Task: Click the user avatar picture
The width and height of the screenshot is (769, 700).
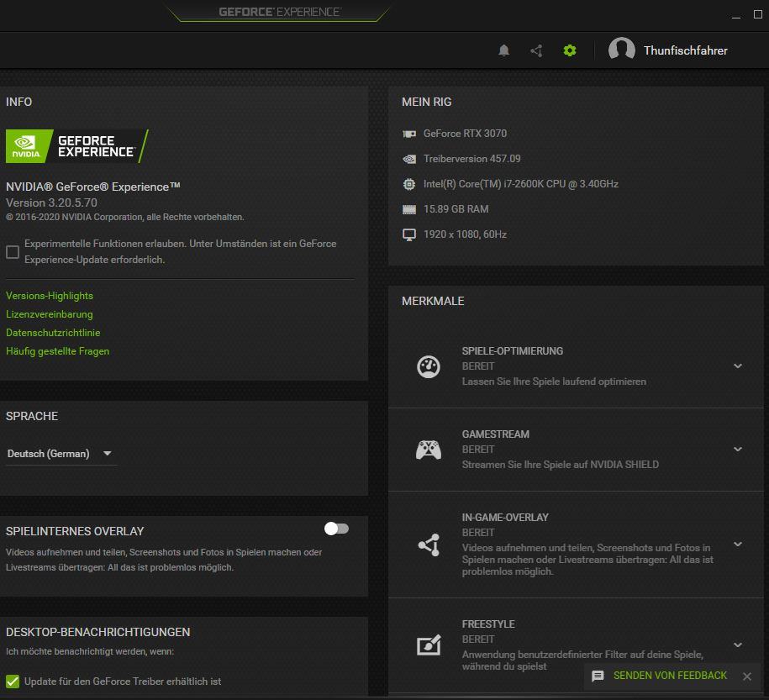Action: [x=621, y=50]
